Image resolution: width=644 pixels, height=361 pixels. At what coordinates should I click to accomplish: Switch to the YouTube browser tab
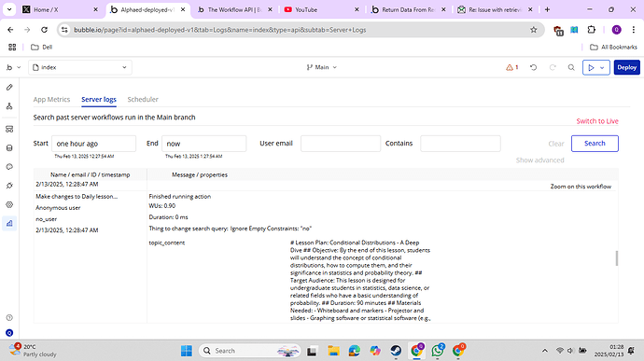click(x=321, y=9)
